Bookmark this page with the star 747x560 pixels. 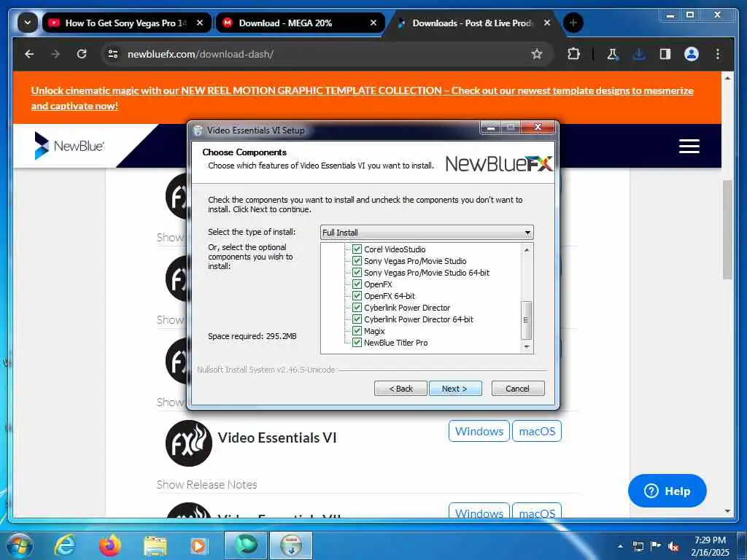pyautogui.click(x=537, y=54)
